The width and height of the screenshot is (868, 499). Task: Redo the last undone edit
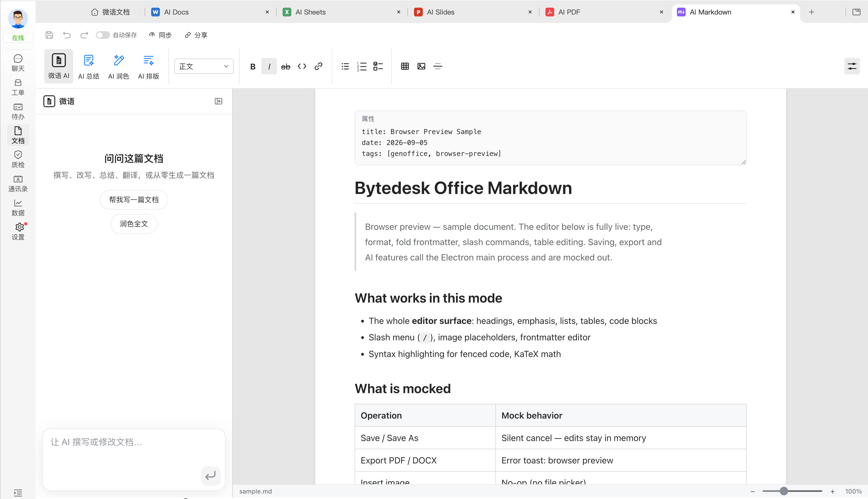click(x=84, y=35)
